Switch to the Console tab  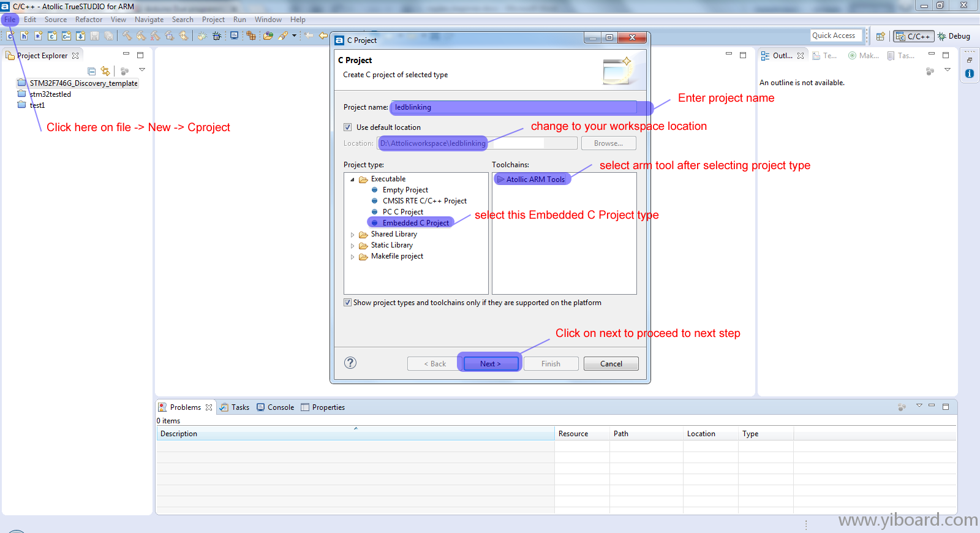[x=276, y=407]
